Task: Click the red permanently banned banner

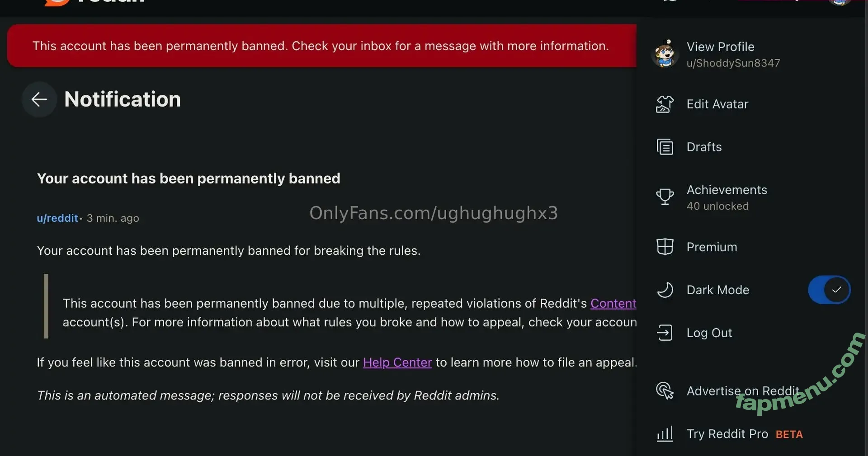Action: [x=322, y=46]
